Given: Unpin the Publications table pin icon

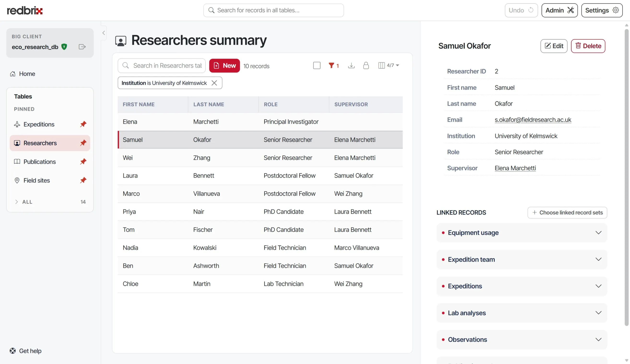Looking at the screenshot, I should [x=83, y=162].
